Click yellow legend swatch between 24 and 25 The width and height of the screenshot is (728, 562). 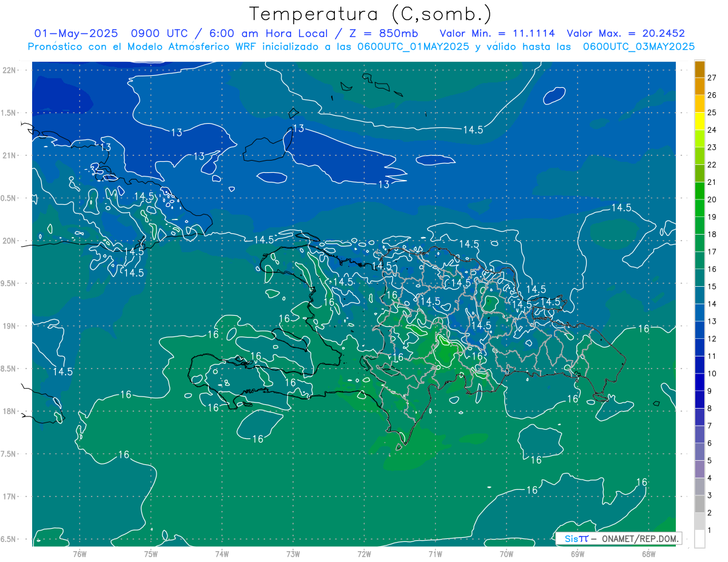point(699,121)
